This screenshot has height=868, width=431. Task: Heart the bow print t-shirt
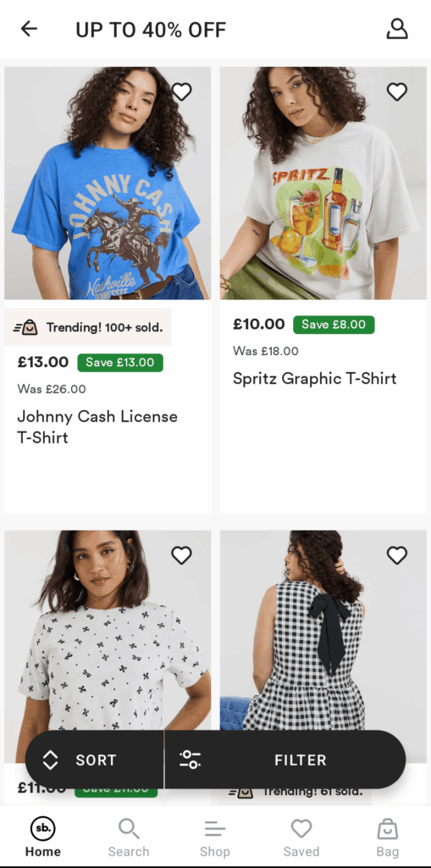point(181,554)
